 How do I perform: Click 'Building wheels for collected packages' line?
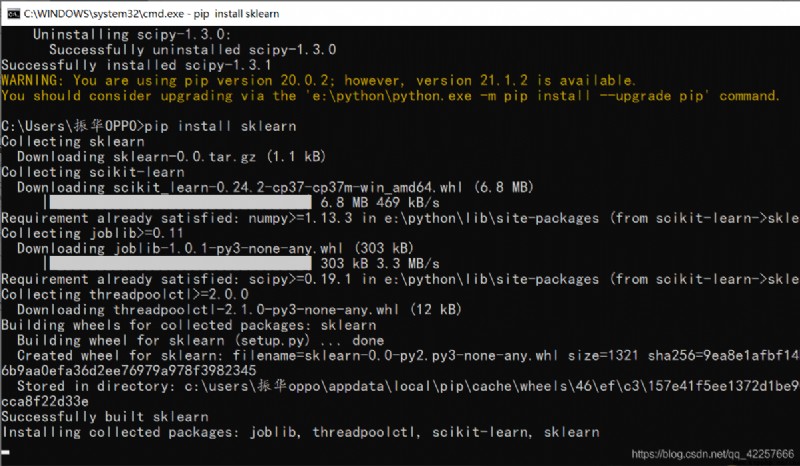pos(189,325)
